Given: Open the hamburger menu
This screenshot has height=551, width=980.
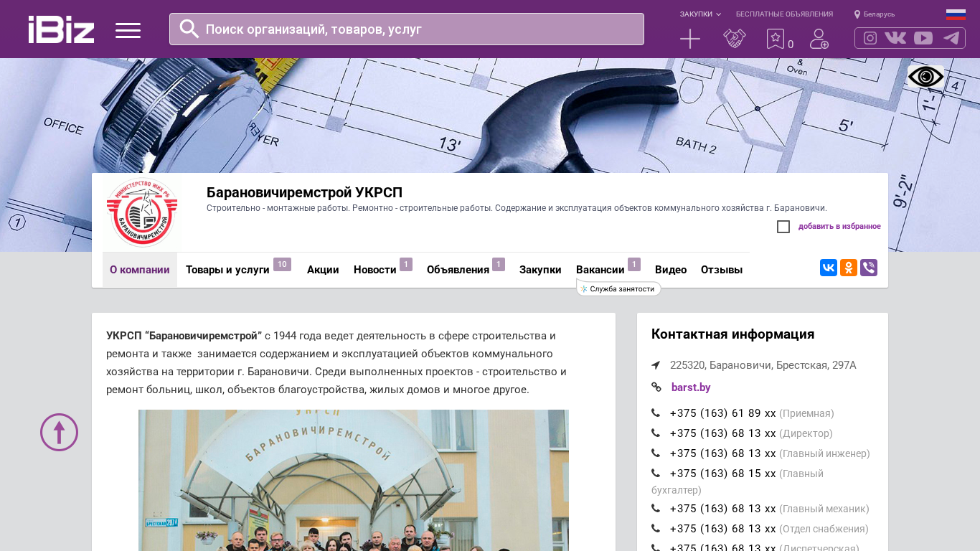Looking at the screenshot, I should [x=128, y=30].
